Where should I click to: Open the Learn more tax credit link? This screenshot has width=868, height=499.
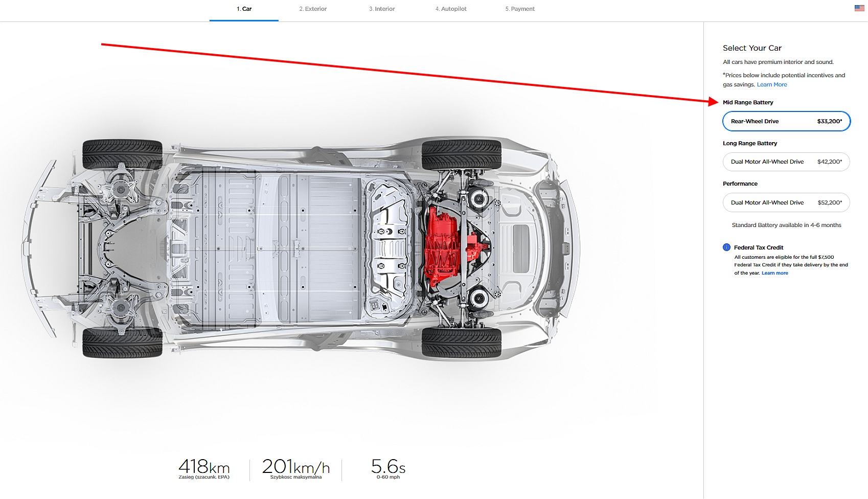(775, 273)
